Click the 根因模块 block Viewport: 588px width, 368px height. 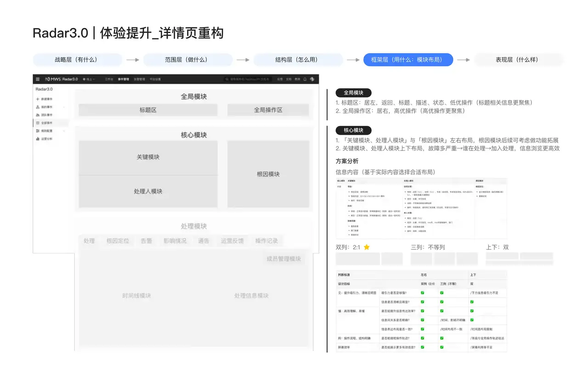(268, 174)
